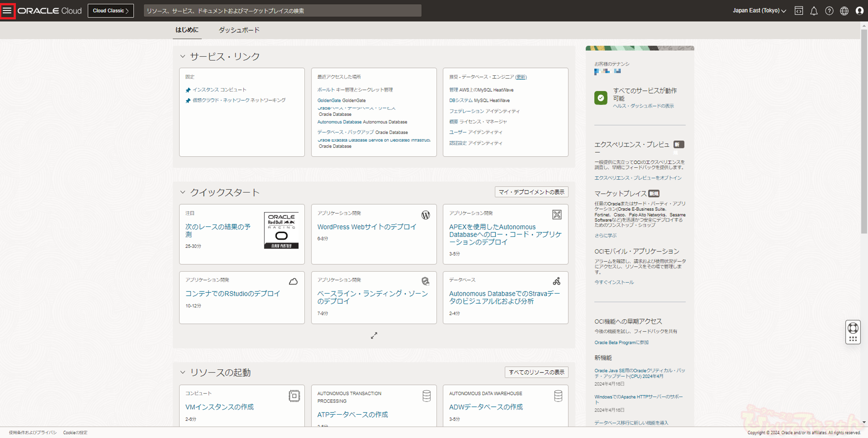Click the pin icon next to インスタンス コンピュート
Viewport: 868px width, 438px height.
188,90
